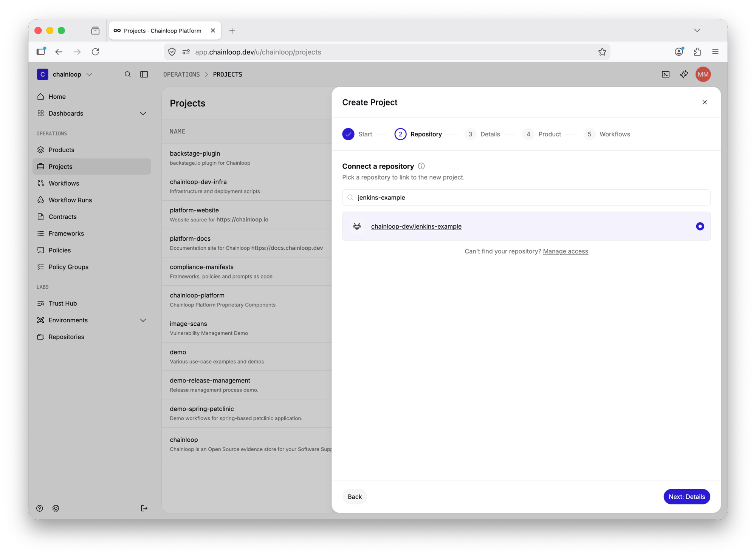This screenshot has width=756, height=557.
Task: Open Trust Hub in sidebar
Action: coord(91,303)
